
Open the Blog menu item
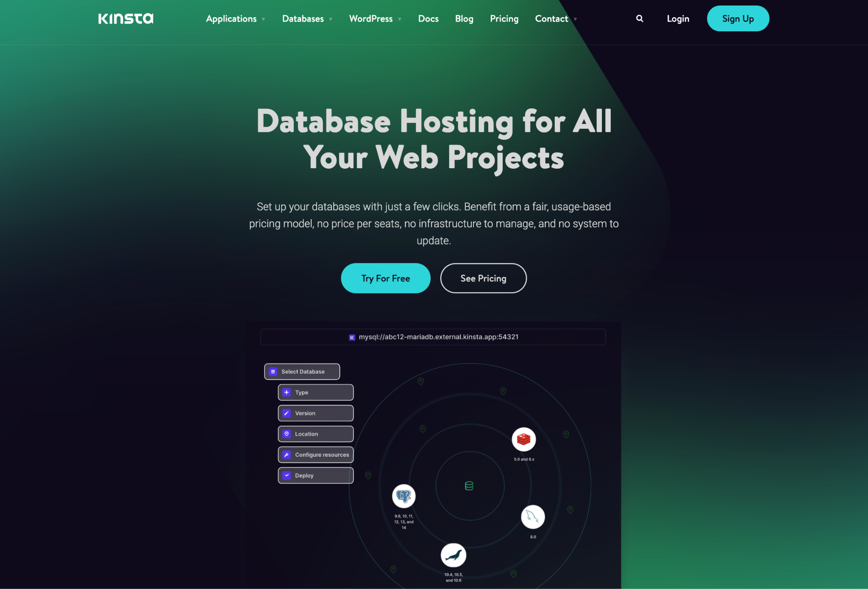click(x=464, y=18)
